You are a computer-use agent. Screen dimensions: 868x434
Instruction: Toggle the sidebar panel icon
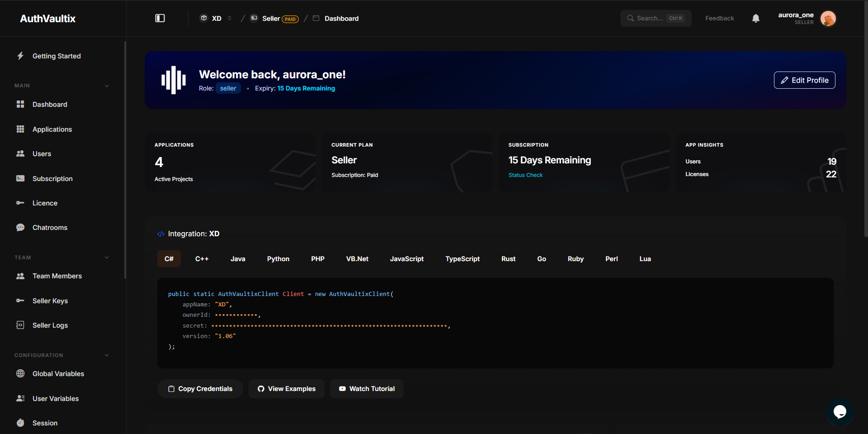coord(160,18)
